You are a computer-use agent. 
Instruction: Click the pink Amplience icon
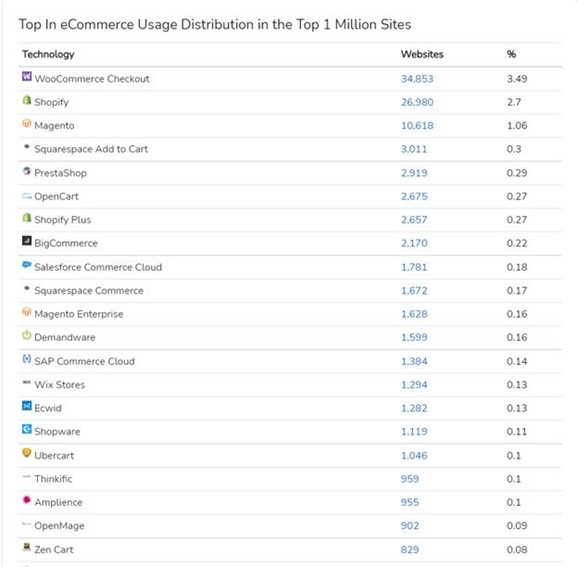point(27,500)
